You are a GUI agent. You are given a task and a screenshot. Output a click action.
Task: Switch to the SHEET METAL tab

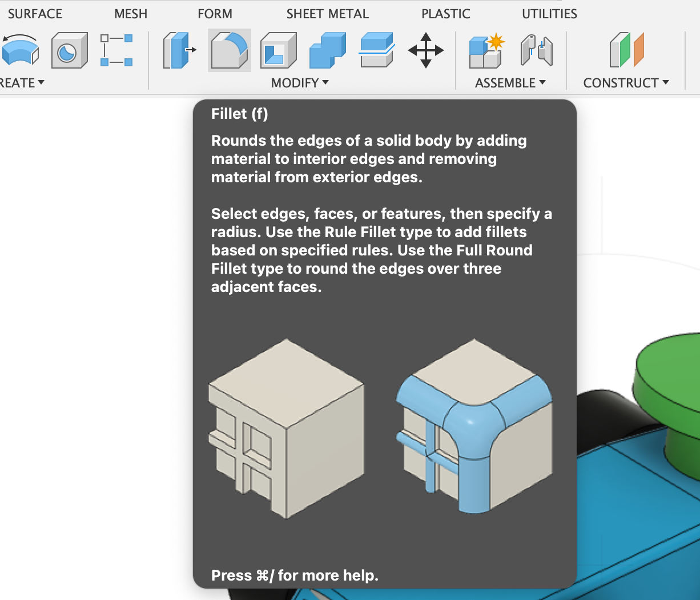[x=327, y=14]
